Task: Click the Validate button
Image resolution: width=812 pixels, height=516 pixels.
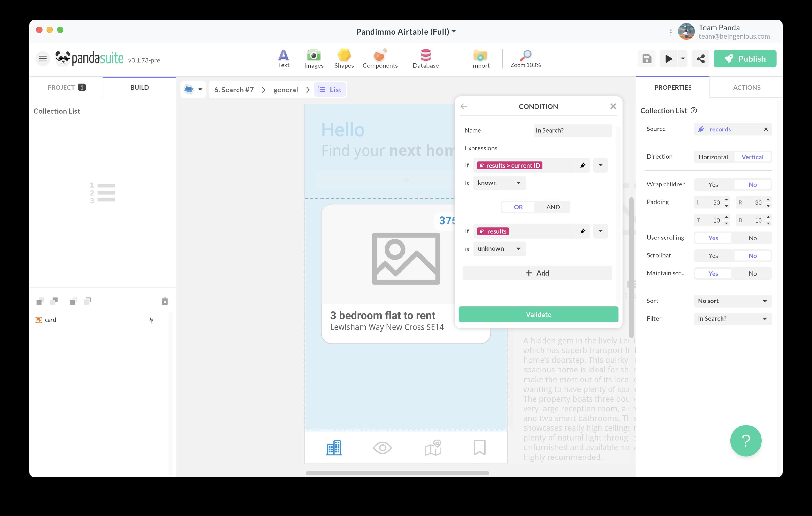Action: tap(538, 315)
